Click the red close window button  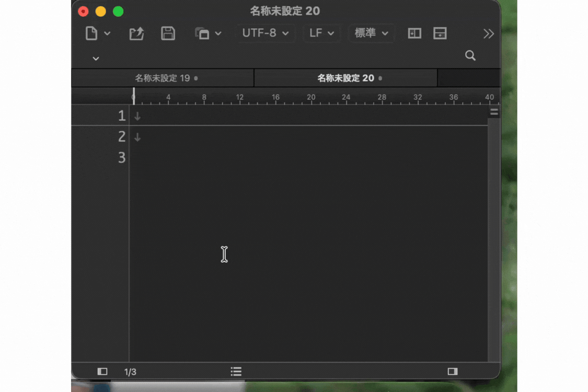[x=83, y=11]
